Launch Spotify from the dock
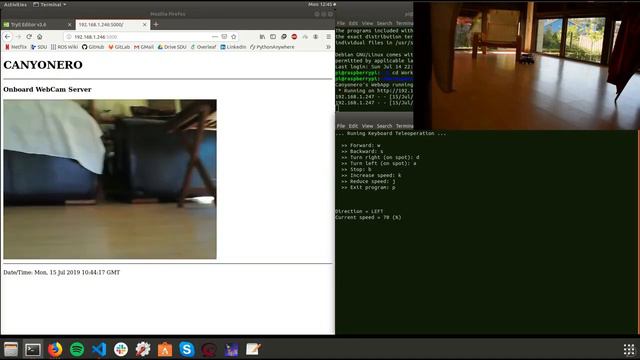The image size is (640, 360). (x=77, y=349)
